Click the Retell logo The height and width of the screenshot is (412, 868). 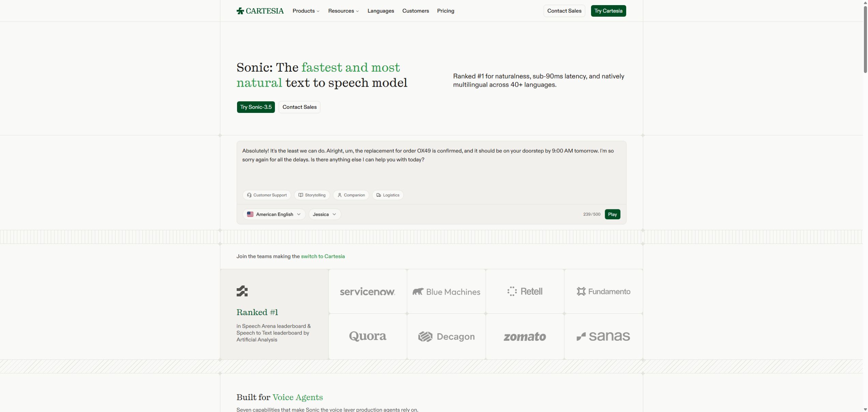(x=525, y=291)
